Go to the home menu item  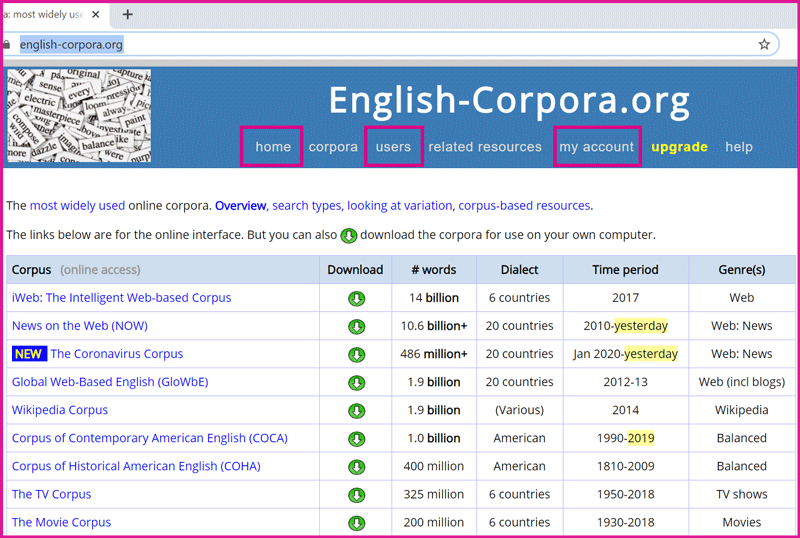coord(273,147)
